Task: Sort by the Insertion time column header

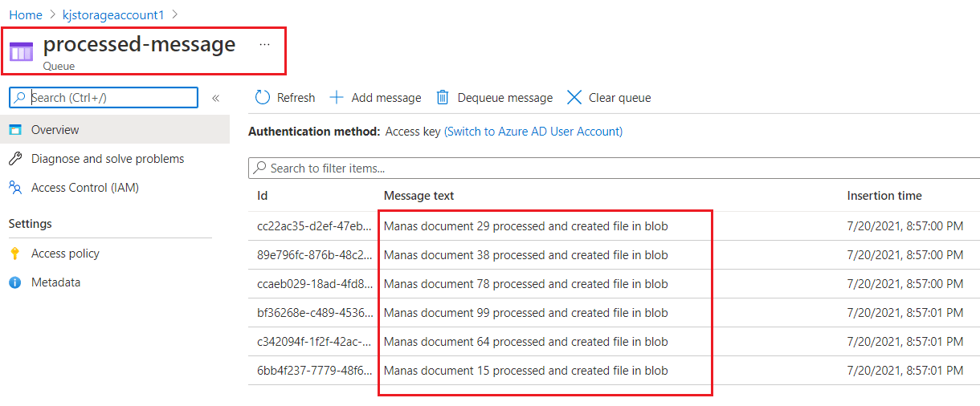Action: click(x=884, y=196)
